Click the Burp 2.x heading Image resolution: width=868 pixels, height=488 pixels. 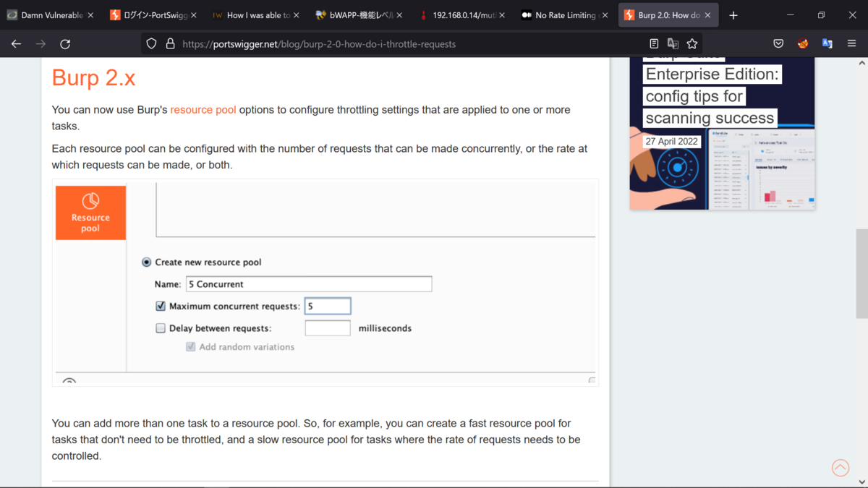[94, 77]
